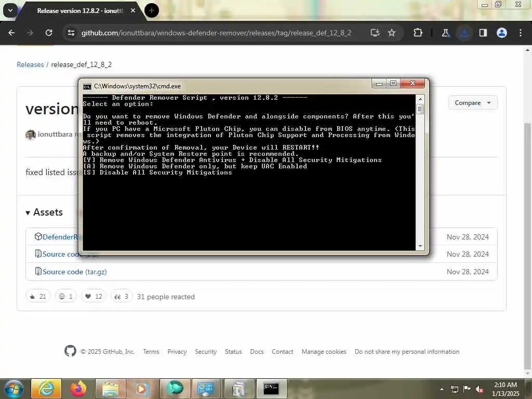532x399 pixels.
Task: Go back with the browser back arrow
Action: (11, 33)
